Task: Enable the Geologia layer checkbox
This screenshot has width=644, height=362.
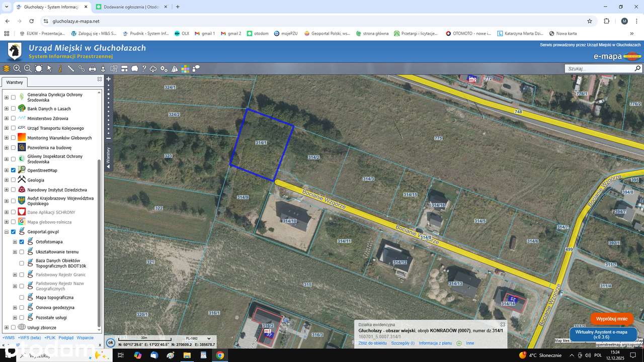Action: (x=13, y=180)
